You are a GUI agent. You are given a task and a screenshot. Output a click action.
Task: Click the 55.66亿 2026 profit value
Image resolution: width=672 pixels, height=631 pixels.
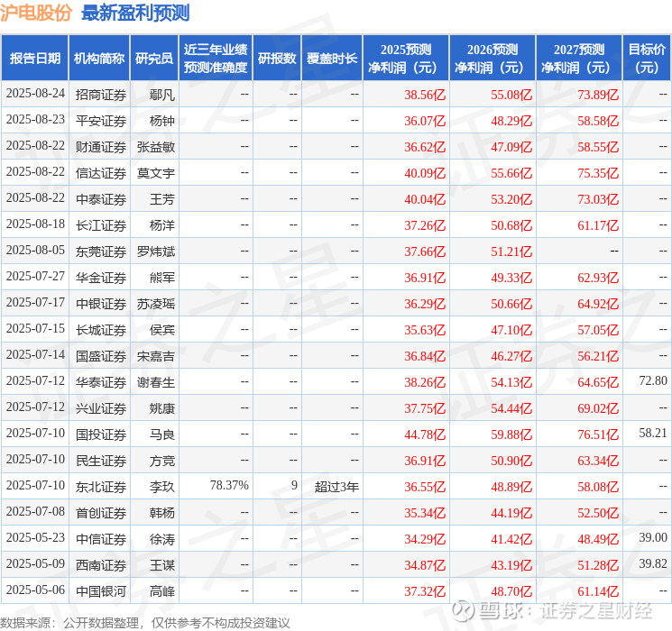click(511, 173)
